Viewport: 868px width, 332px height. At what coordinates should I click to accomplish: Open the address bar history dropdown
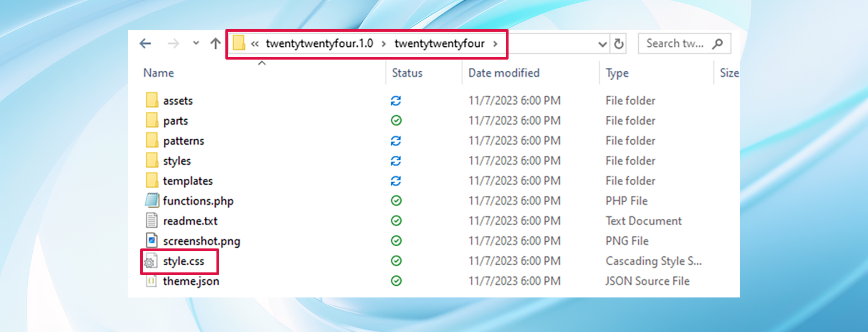point(602,43)
